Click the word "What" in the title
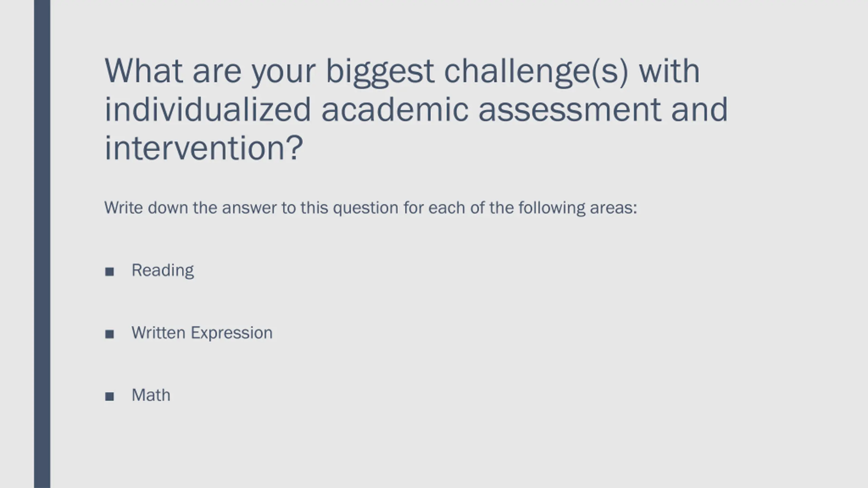 click(x=144, y=71)
